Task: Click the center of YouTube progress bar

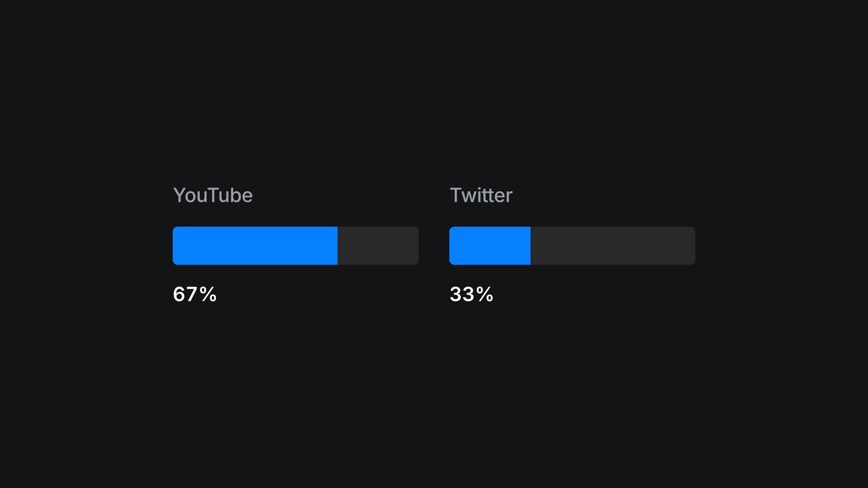Action: click(x=295, y=246)
